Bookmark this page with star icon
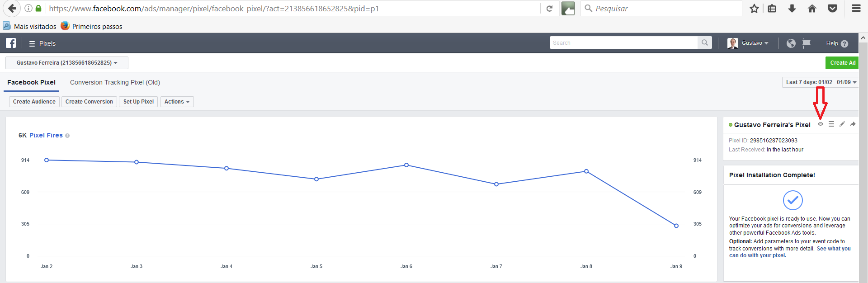This screenshot has width=868, height=283. tap(754, 8)
